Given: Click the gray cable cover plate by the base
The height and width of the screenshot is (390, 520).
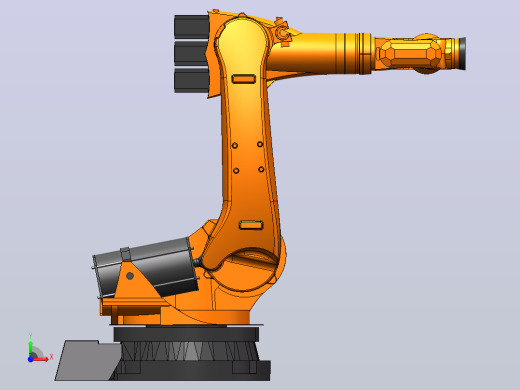Looking at the screenshot, I should coord(88,360).
